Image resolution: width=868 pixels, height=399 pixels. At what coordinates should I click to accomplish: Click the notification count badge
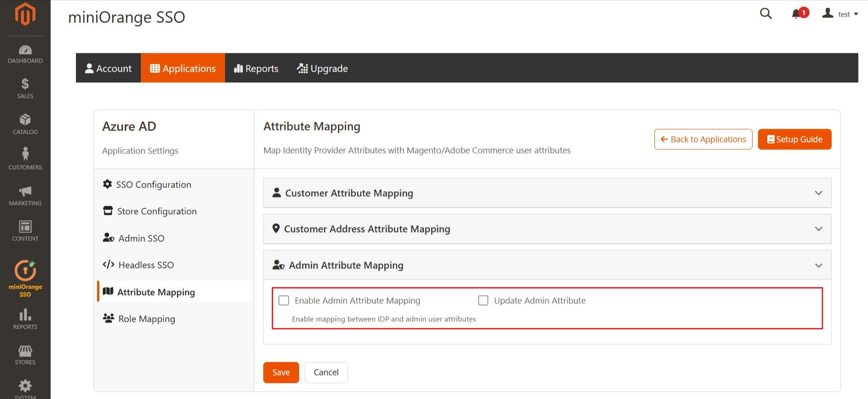click(x=804, y=12)
